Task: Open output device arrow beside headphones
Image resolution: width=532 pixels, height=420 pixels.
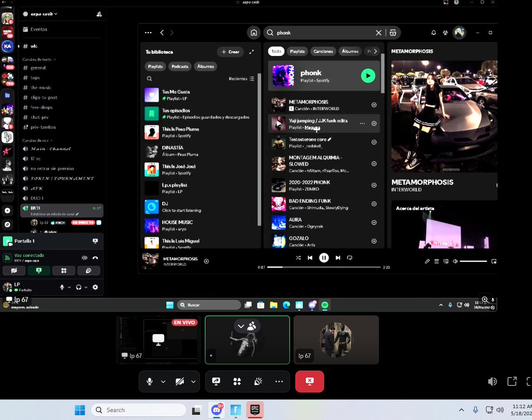Action: tap(86, 287)
